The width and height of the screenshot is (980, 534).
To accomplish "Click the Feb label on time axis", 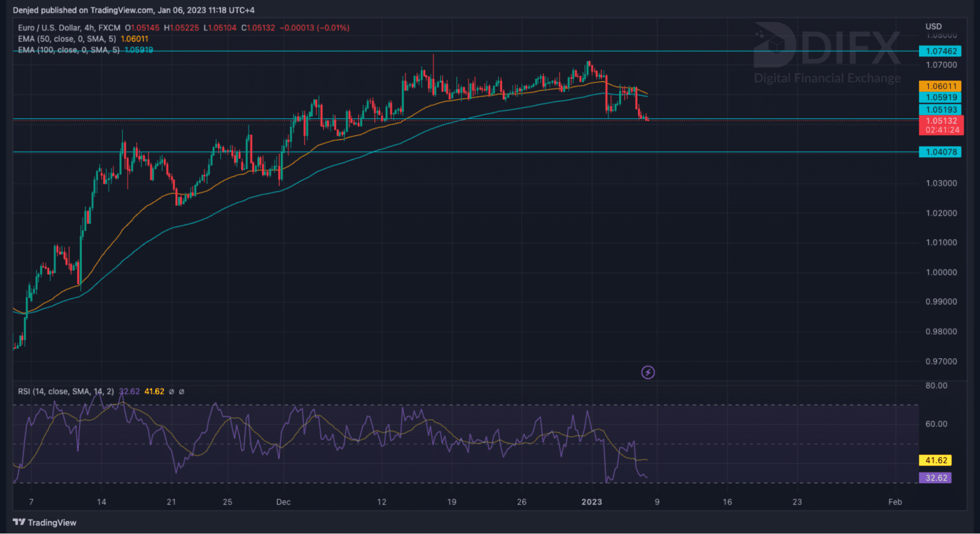I will pyautogui.click(x=895, y=502).
